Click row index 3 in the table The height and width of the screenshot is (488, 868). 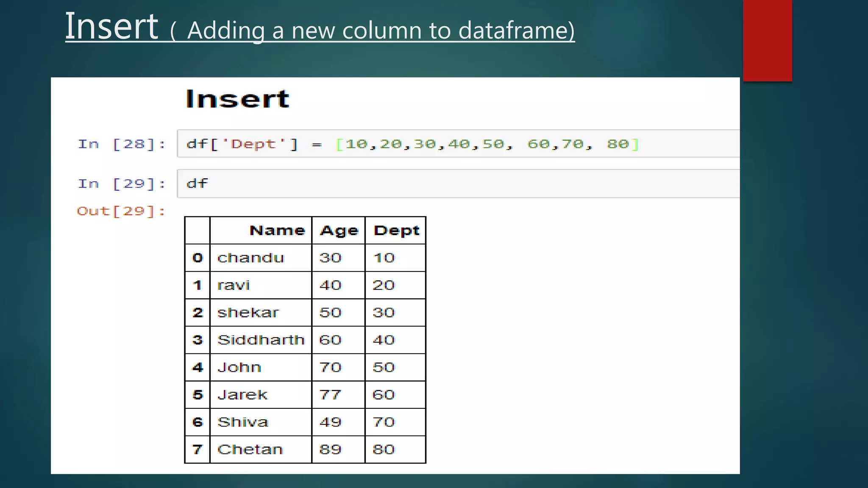point(198,340)
